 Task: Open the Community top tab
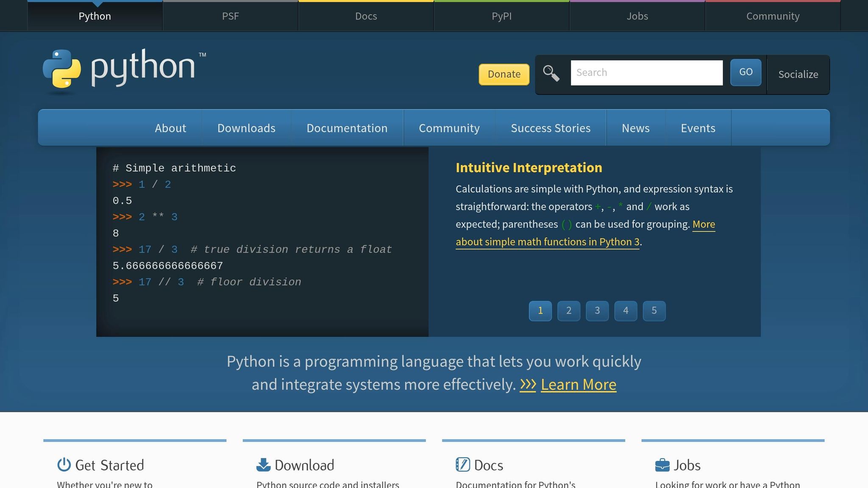[x=773, y=16]
